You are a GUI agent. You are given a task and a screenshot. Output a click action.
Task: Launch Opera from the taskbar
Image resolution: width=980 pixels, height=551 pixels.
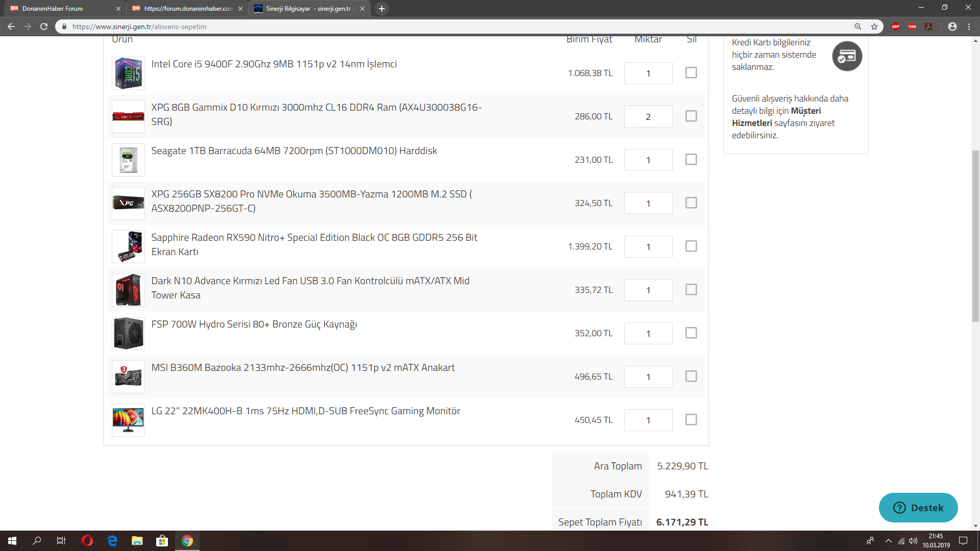(87, 541)
